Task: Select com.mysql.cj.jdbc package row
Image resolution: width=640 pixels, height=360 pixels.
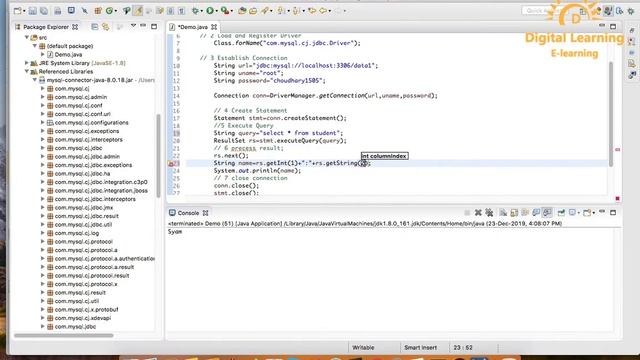Action: pos(78,148)
